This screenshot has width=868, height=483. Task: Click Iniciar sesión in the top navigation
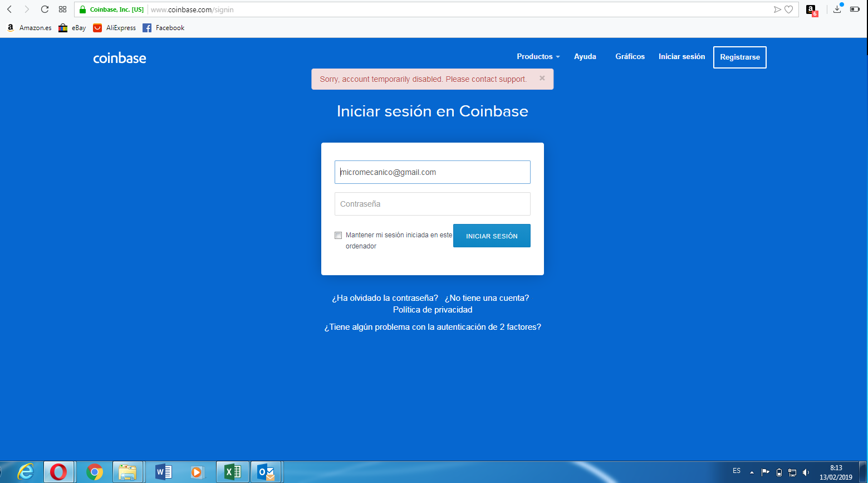click(x=681, y=56)
